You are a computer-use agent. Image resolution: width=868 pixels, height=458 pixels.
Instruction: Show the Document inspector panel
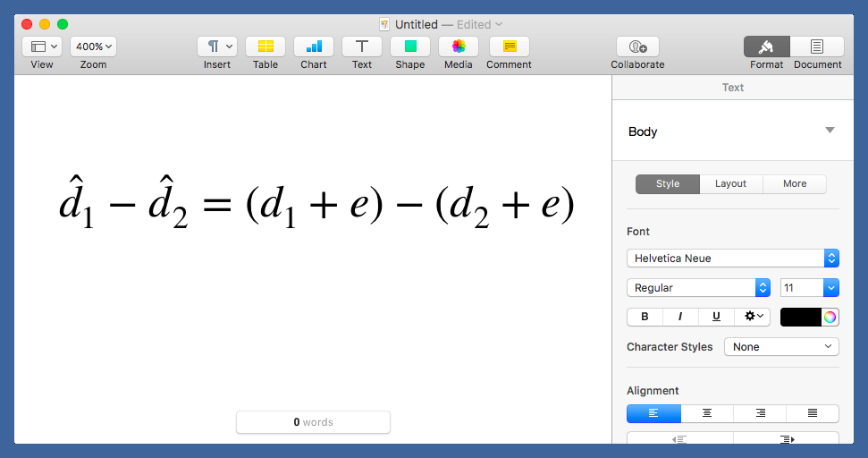(x=817, y=47)
